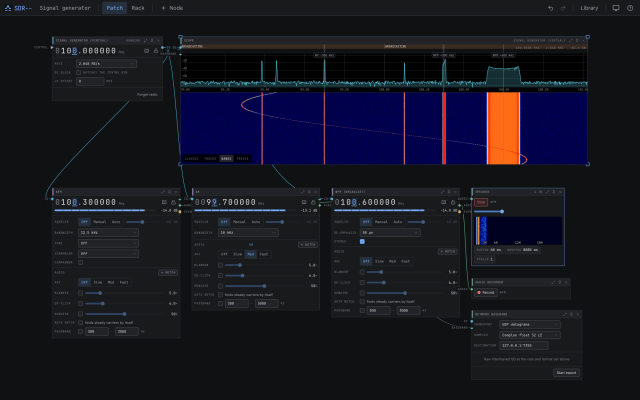
Task: Click the lock icon in WFM Broadcast panel
Action: click(453, 202)
